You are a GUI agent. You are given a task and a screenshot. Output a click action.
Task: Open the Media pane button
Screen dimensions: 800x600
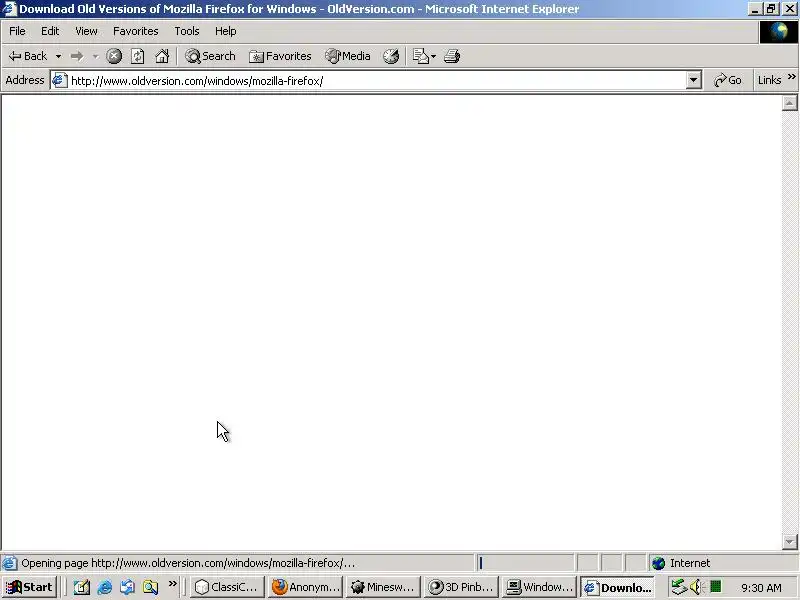click(348, 56)
